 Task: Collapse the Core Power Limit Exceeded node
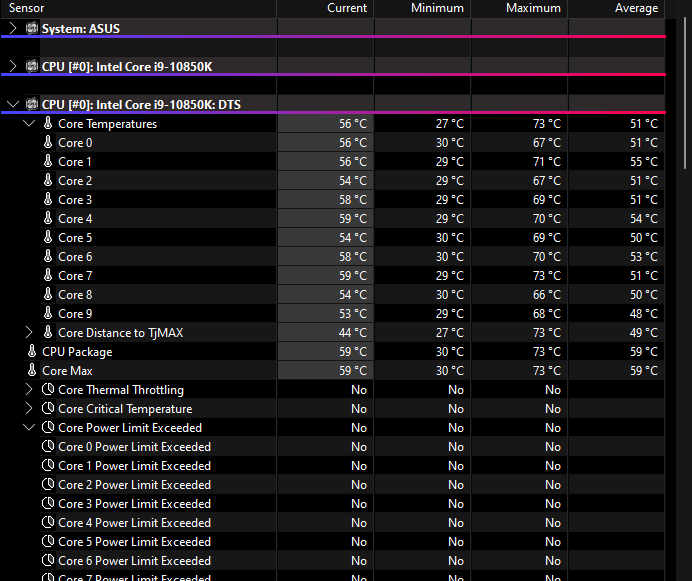(x=29, y=428)
